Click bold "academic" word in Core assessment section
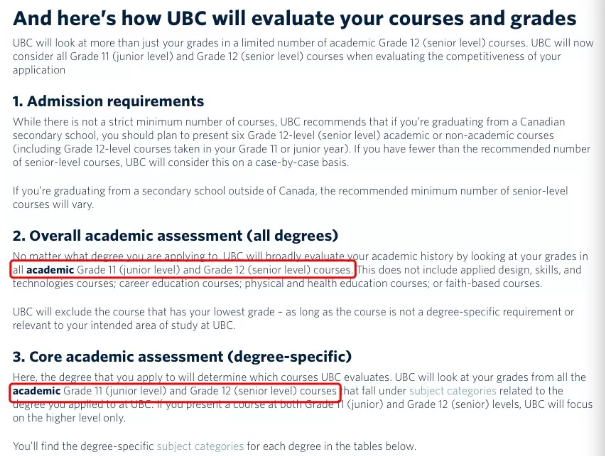Image resolution: width=605 pixels, height=456 pixels. (36, 390)
